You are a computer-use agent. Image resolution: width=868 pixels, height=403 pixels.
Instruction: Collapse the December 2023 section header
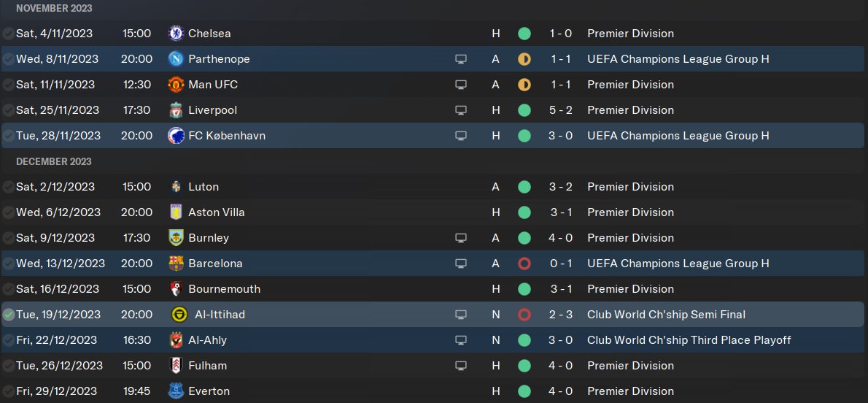point(54,161)
